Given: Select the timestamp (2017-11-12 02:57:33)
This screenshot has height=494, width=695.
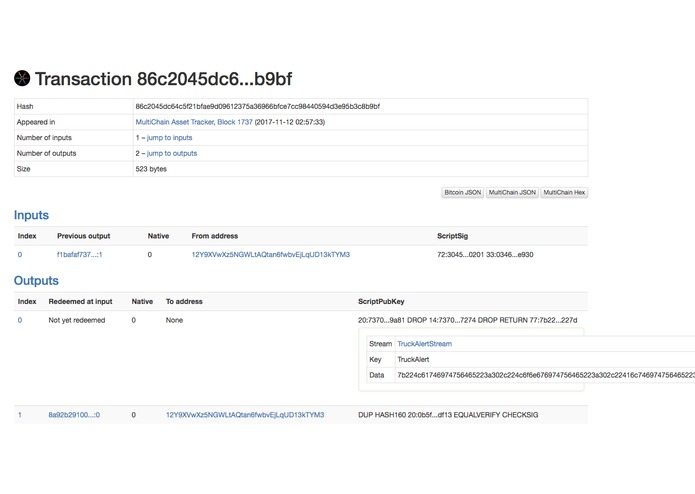Looking at the screenshot, I should point(290,122).
